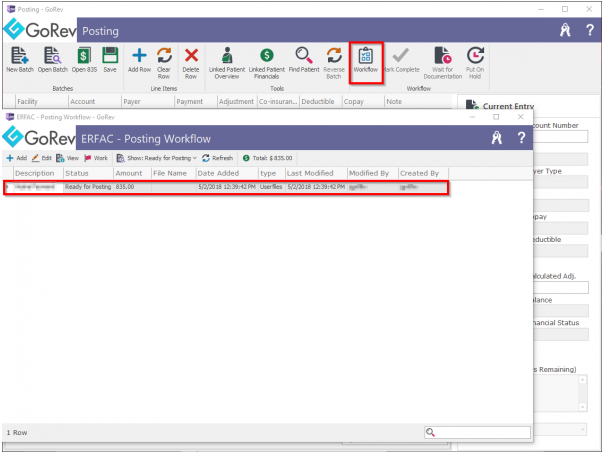
Task: Click Co-insuran... column in Posting grid
Action: tap(278, 102)
